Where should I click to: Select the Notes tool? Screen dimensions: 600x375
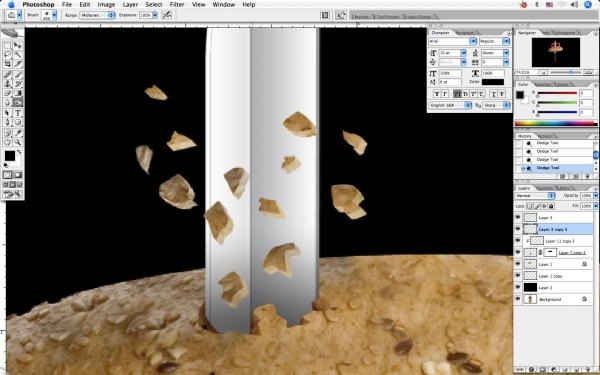tap(7, 133)
